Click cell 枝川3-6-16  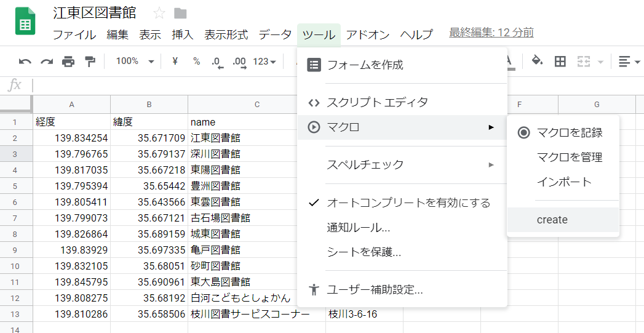tap(364, 314)
